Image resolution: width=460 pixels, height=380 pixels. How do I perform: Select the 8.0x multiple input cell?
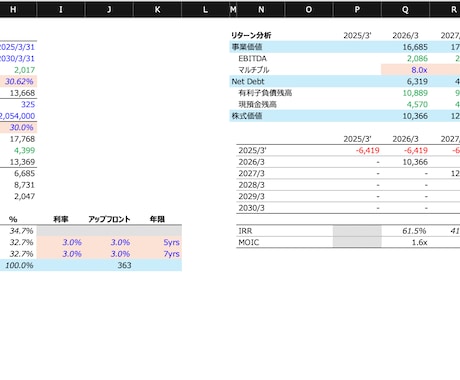pyautogui.click(x=405, y=70)
